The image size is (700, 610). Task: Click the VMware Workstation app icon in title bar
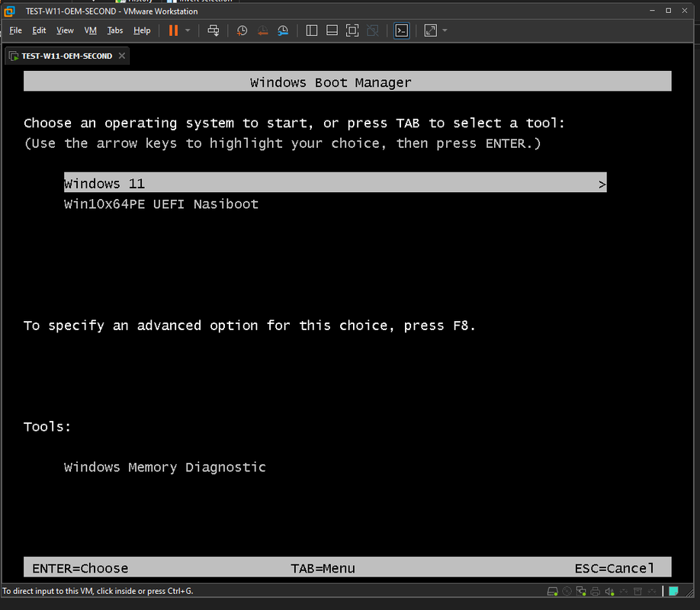9,11
